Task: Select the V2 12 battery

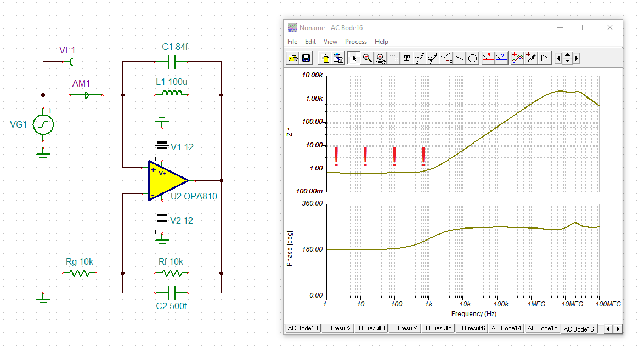Action: pos(162,220)
